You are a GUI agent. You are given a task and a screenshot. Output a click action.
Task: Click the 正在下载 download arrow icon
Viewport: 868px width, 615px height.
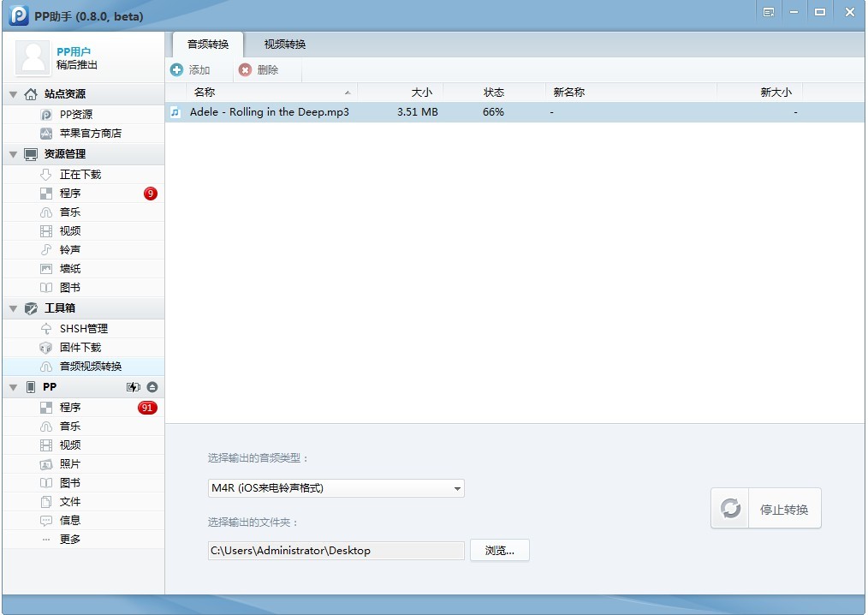pyautogui.click(x=46, y=175)
